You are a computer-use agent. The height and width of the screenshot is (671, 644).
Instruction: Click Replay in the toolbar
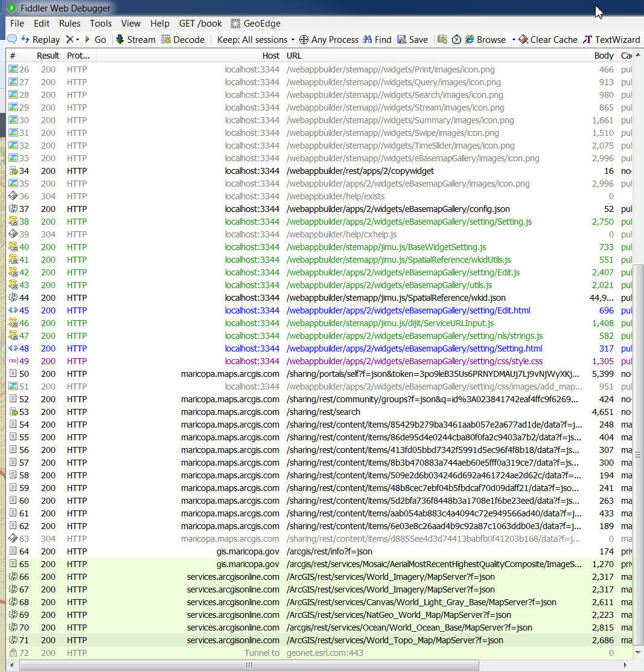pyautogui.click(x=40, y=39)
